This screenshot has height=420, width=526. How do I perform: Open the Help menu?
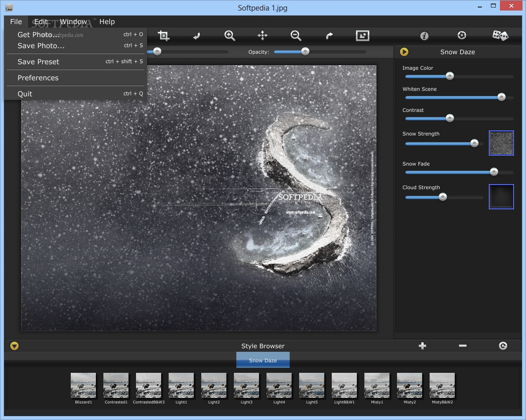tap(107, 22)
